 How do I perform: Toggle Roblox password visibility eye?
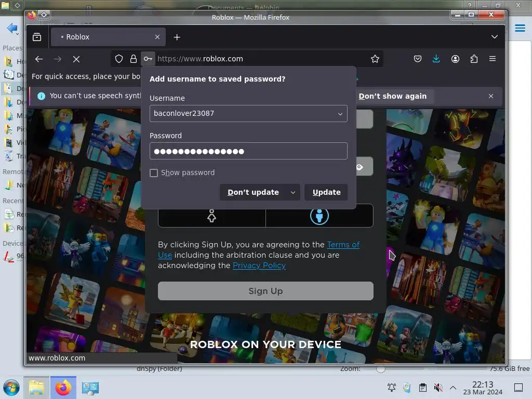point(360,167)
